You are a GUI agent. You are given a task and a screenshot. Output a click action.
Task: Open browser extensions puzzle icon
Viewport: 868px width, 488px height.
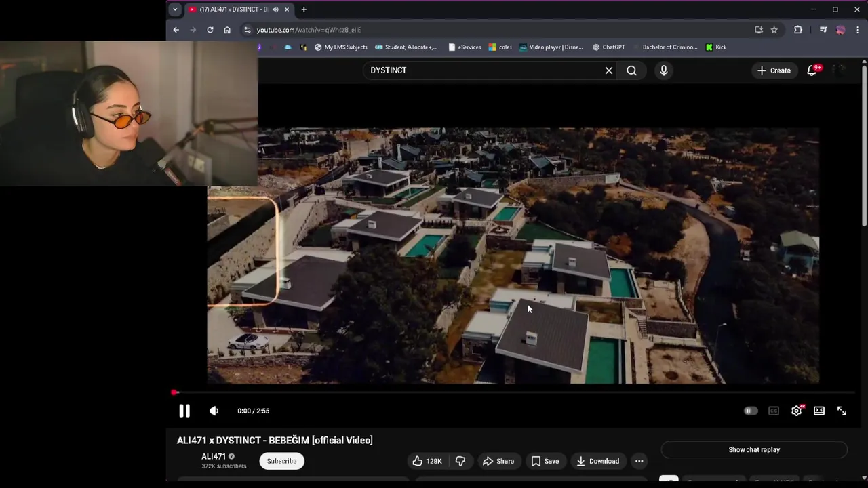pyautogui.click(x=798, y=30)
